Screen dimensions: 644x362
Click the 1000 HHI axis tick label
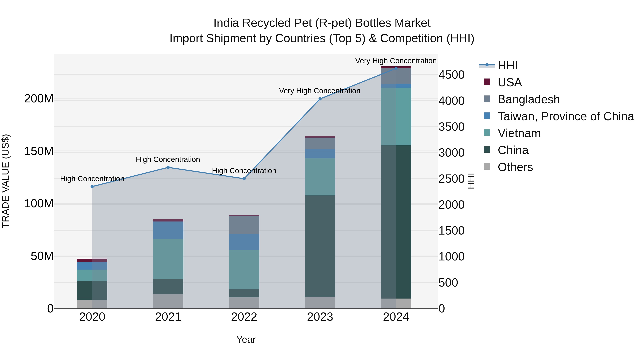(x=452, y=257)
